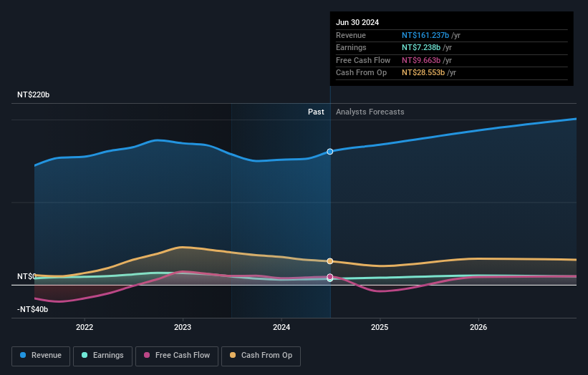Click the NT$7.238b earnings value

pos(421,47)
